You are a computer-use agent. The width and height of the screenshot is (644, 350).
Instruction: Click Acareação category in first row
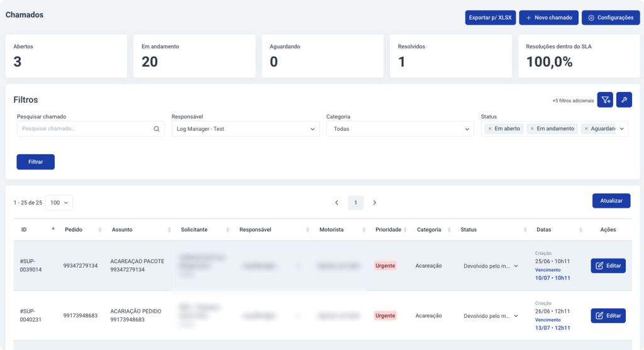click(428, 266)
